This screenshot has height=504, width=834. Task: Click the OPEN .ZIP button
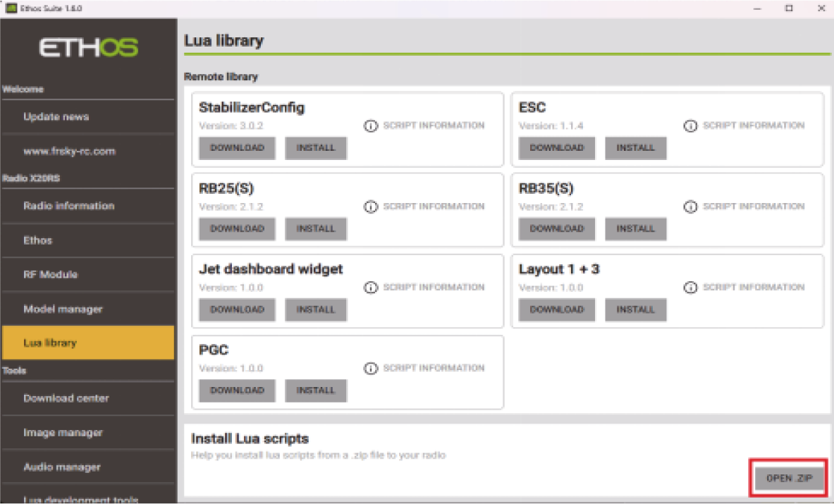click(x=789, y=478)
